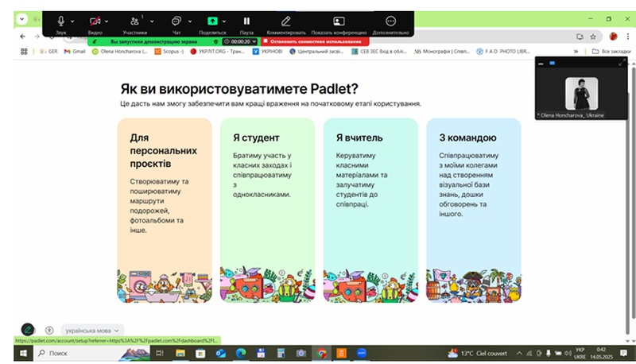Click the accessibility icon near language selector
Viewport: 636px width, 364px height.
[x=49, y=331]
